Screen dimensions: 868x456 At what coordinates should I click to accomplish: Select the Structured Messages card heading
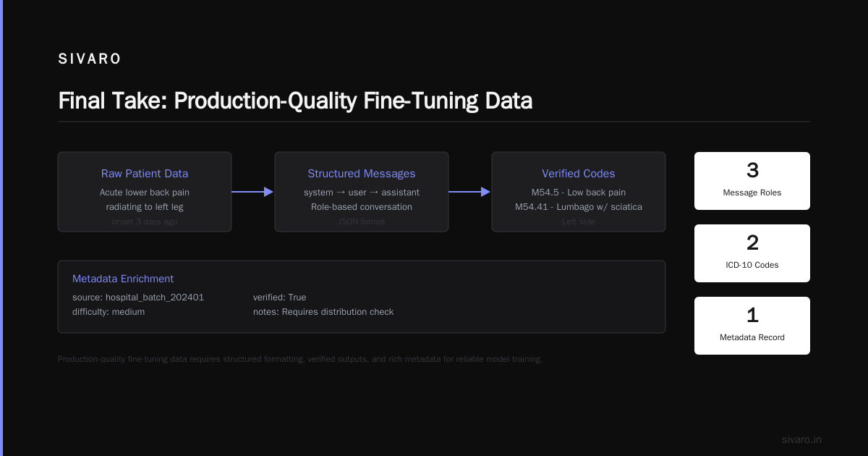click(362, 174)
